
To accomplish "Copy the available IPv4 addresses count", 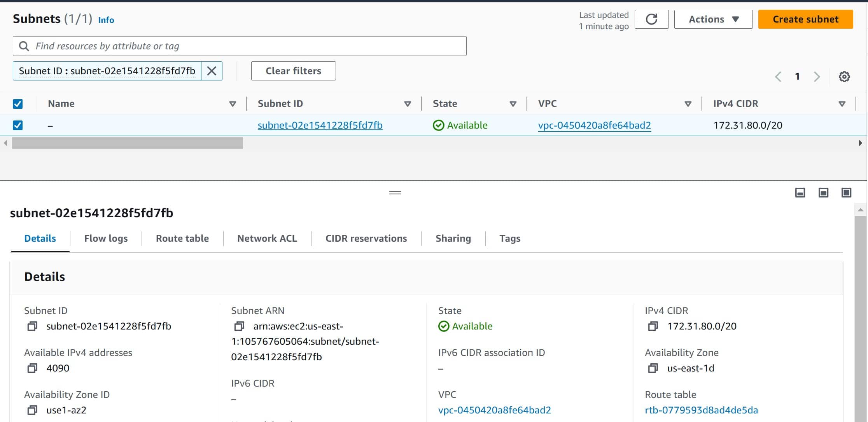I will coord(32,368).
